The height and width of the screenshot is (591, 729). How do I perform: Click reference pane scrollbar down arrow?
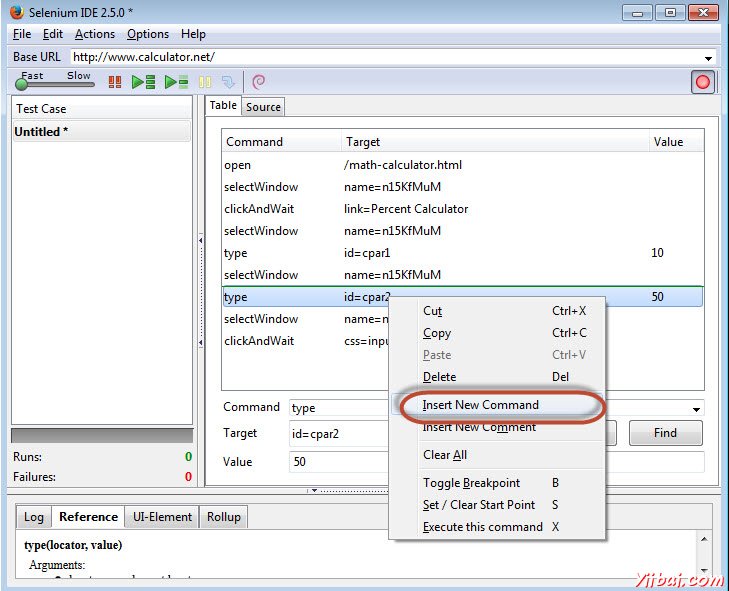coord(704,571)
